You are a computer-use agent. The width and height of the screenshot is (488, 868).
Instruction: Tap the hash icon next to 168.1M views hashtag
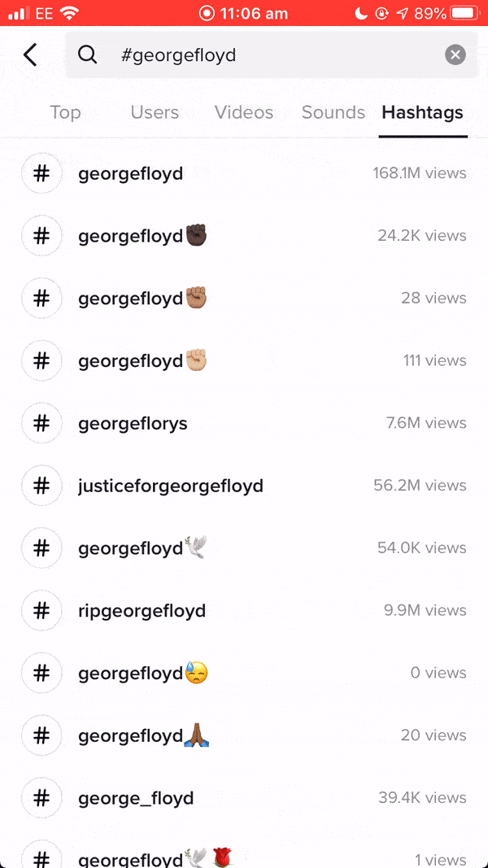pos(41,173)
